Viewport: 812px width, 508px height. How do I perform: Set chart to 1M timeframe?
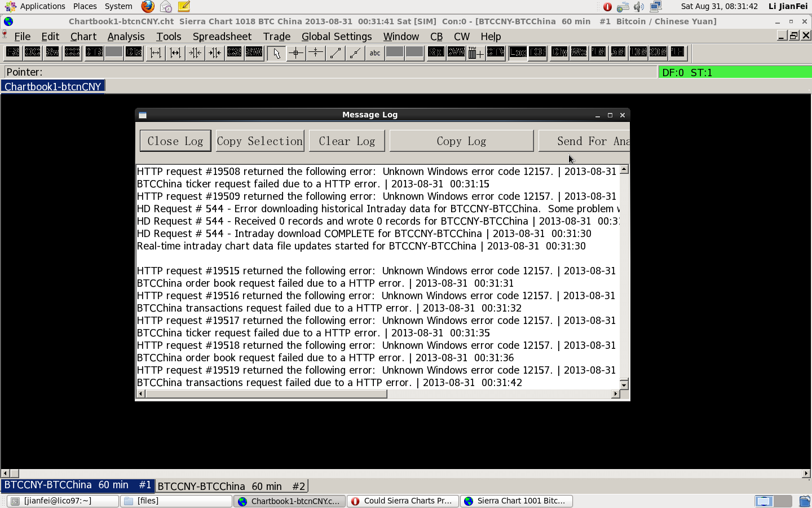pyautogui.click(x=599, y=52)
